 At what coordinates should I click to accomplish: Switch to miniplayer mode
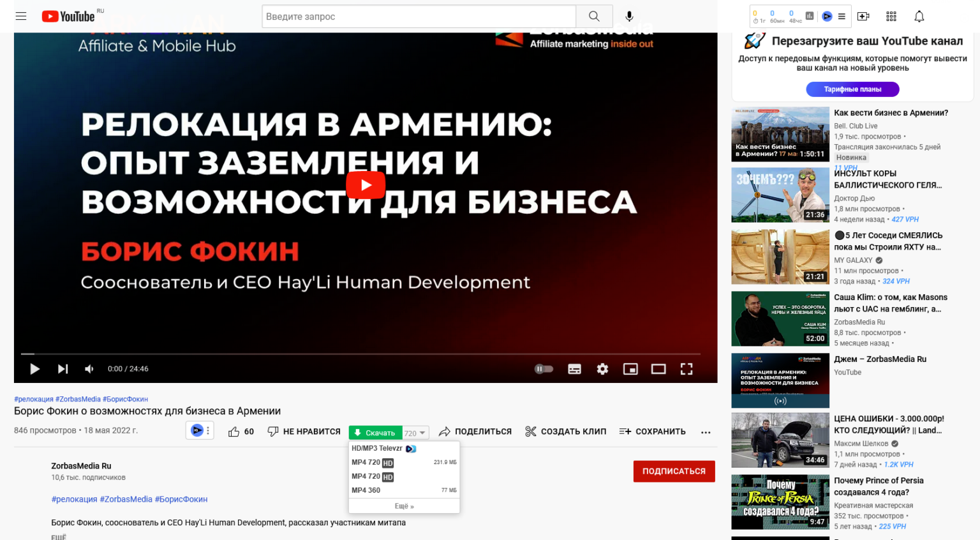[x=630, y=369]
